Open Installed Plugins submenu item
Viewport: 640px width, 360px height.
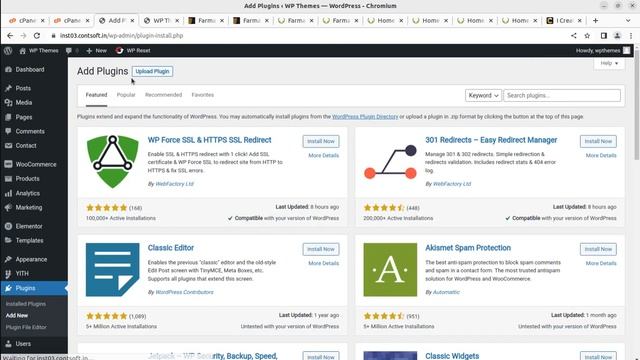[x=26, y=304]
